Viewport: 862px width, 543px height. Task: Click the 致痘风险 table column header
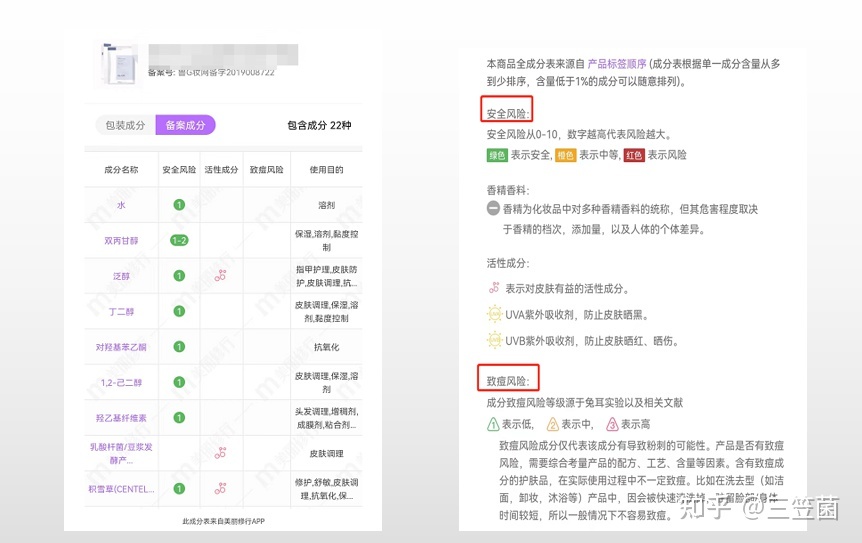tap(267, 169)
